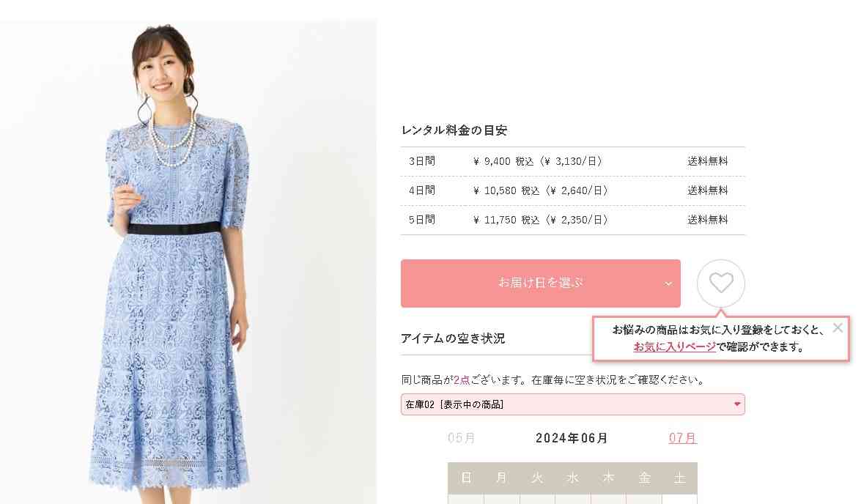
Task: Select the 4日間 rental price row
Action: tap(573, 190)
